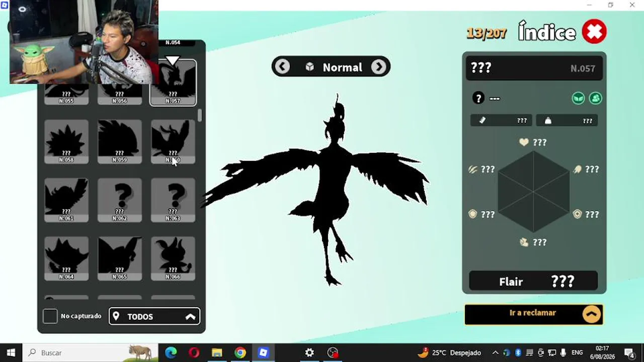This screenshot has height=362, width=644.
Task: Click the Bluetooth tray icon
Action: click(518, 352)
